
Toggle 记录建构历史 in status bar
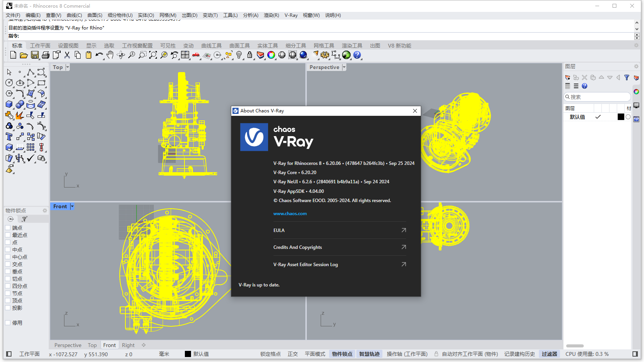click(x=519, y=354)
